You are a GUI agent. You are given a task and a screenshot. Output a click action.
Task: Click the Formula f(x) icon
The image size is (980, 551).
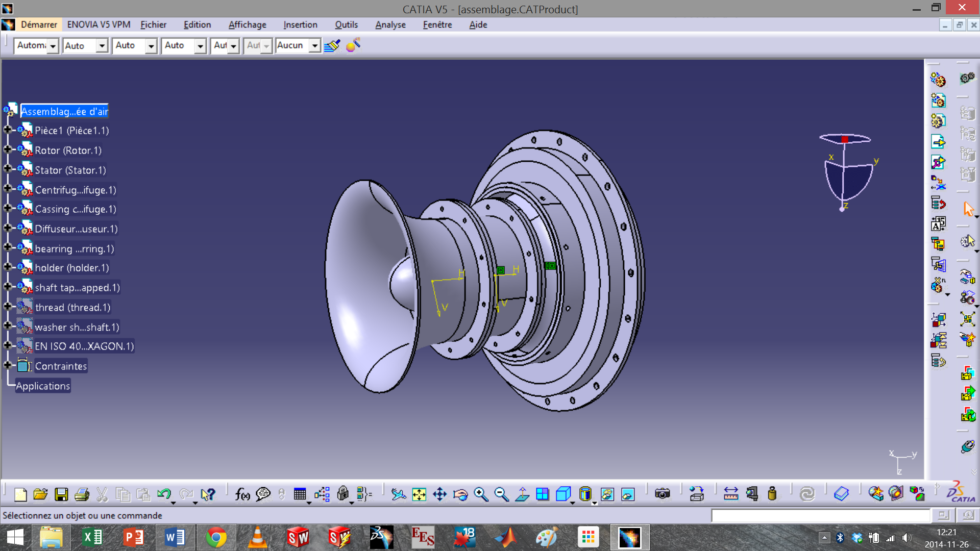point(242,494)
